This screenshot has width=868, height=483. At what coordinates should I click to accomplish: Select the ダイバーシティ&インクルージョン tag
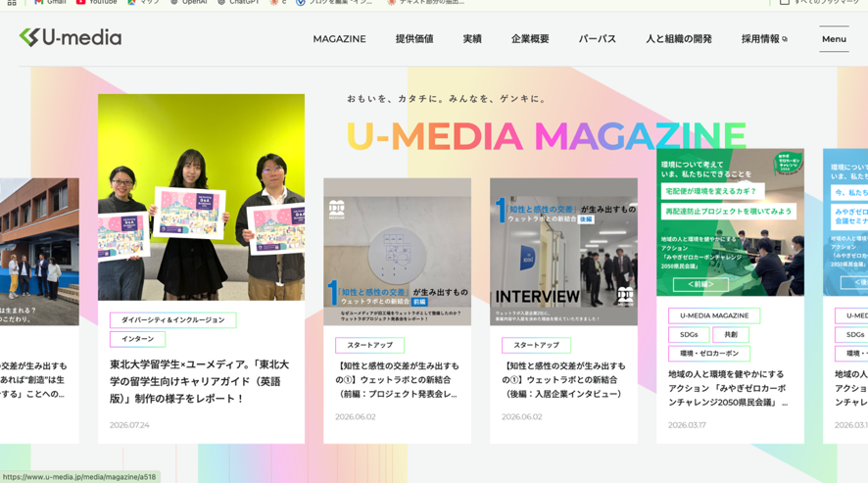coord(172,320)
